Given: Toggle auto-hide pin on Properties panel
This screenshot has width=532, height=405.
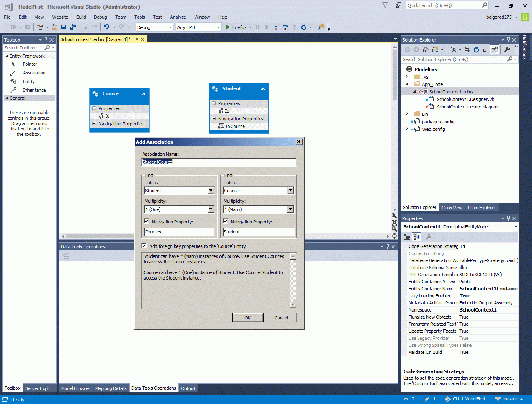Looking at the screenshot, I should pos(508,218).
